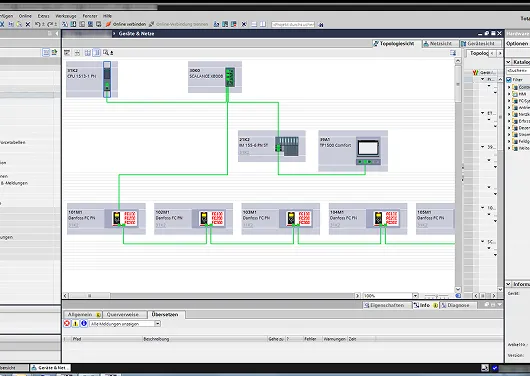Open the 100% zoom level dropdown
The image size is (530, 376).
pos(415,296)
